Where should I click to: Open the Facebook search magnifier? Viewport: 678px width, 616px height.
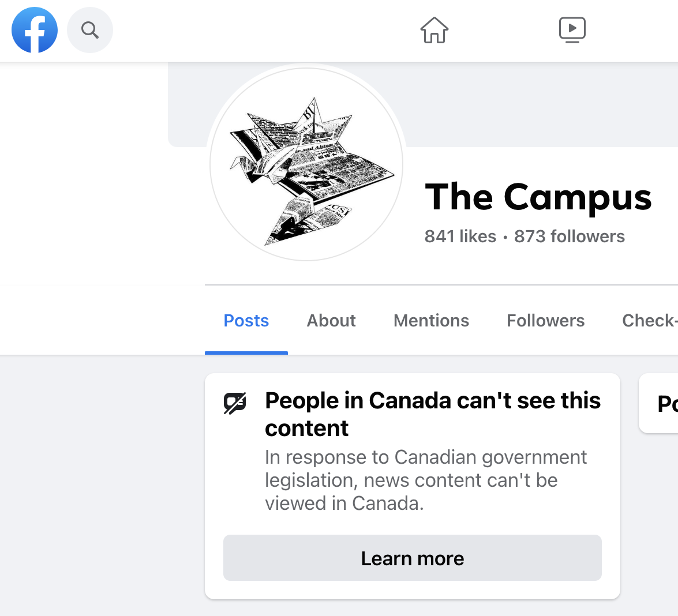click(90, 30)
